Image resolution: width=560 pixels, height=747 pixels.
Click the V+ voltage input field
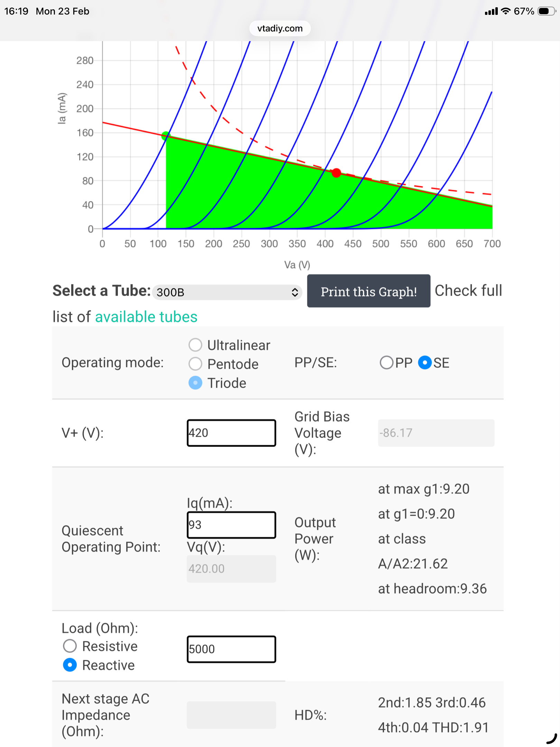[231, 433]
